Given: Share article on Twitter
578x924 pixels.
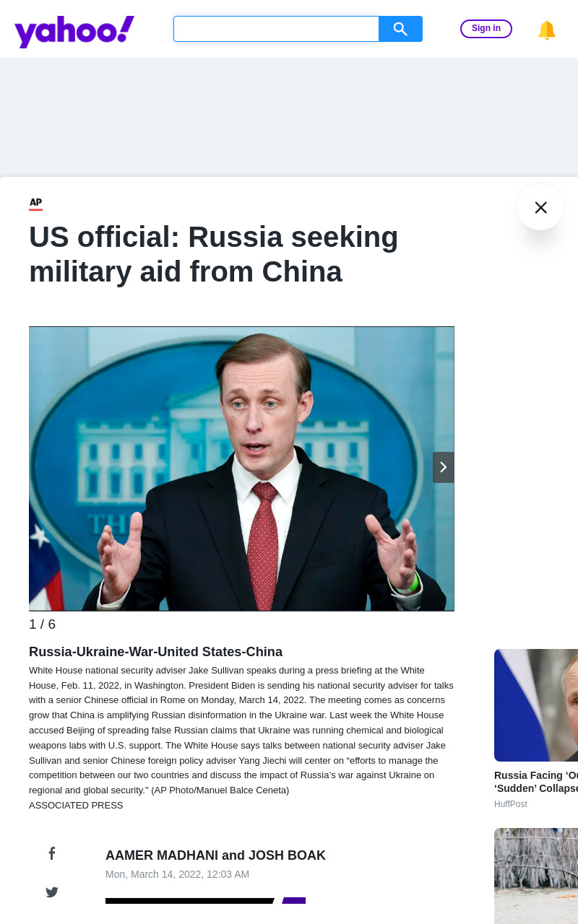Looking at the screenshot, I should click(52, 892).
